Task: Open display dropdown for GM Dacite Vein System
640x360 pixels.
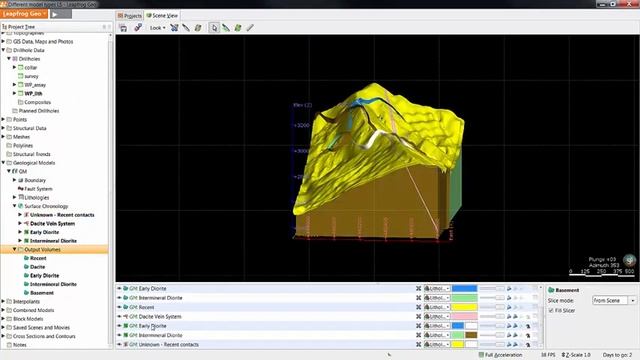Action: coord(437,316)
